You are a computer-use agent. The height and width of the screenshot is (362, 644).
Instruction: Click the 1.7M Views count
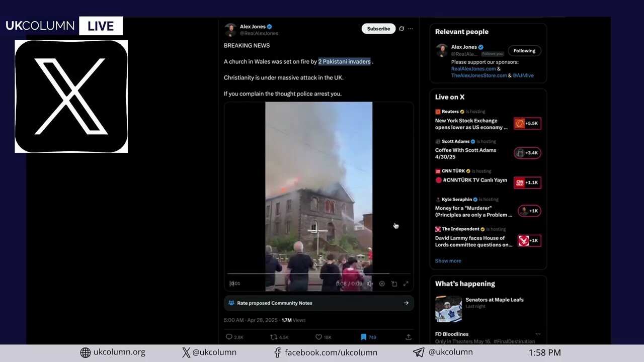293,320
